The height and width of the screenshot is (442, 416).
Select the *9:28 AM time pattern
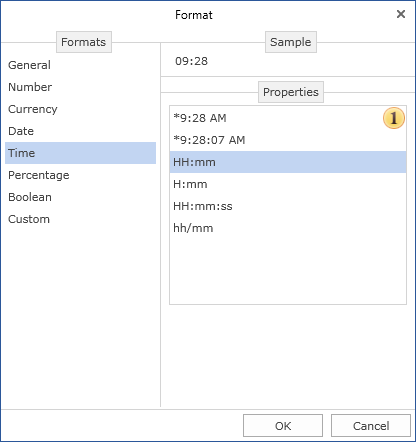click(x=288, y=118)
